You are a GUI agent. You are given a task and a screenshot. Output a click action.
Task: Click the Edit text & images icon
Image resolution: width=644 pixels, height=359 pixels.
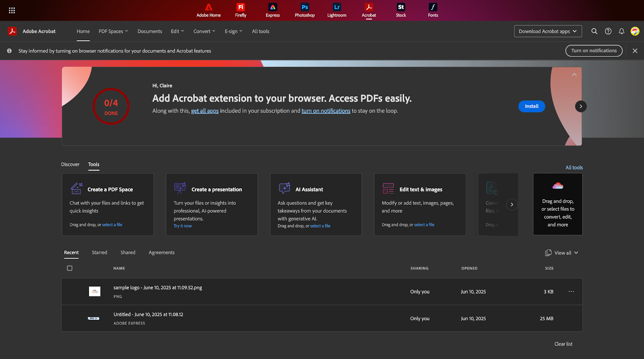(x=388, y=188)
